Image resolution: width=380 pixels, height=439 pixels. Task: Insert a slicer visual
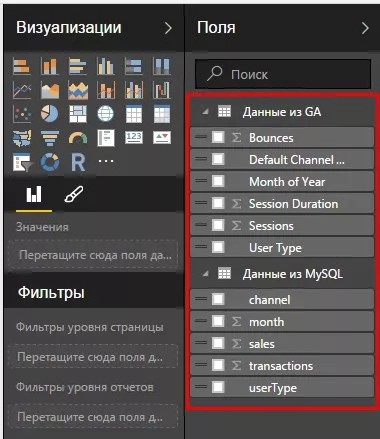tap(22, 162)
